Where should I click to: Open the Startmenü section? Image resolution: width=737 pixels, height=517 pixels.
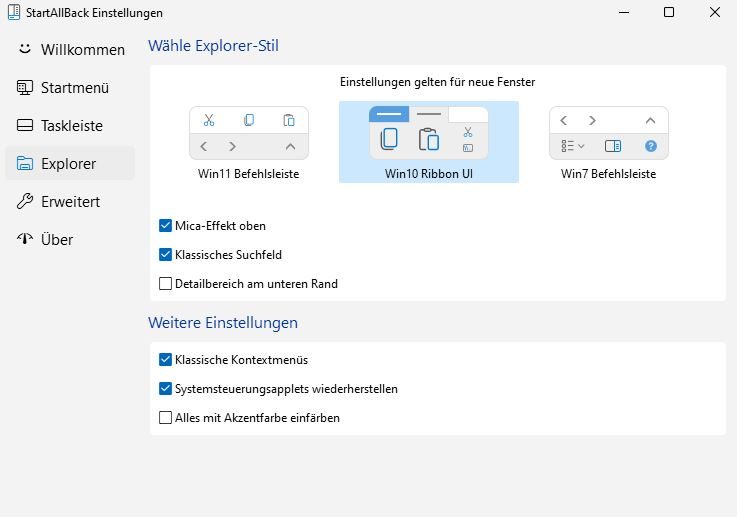pos(70,87)
